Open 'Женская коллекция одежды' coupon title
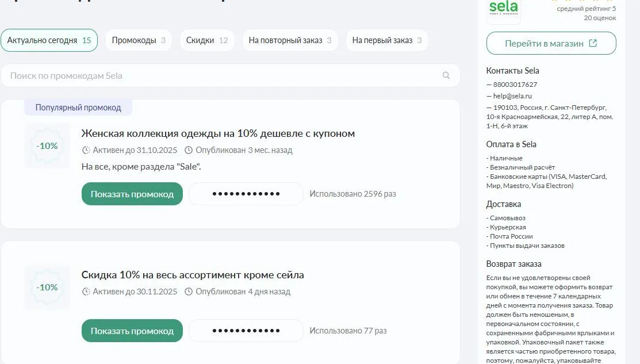640x364 pixels. [218, 133]
